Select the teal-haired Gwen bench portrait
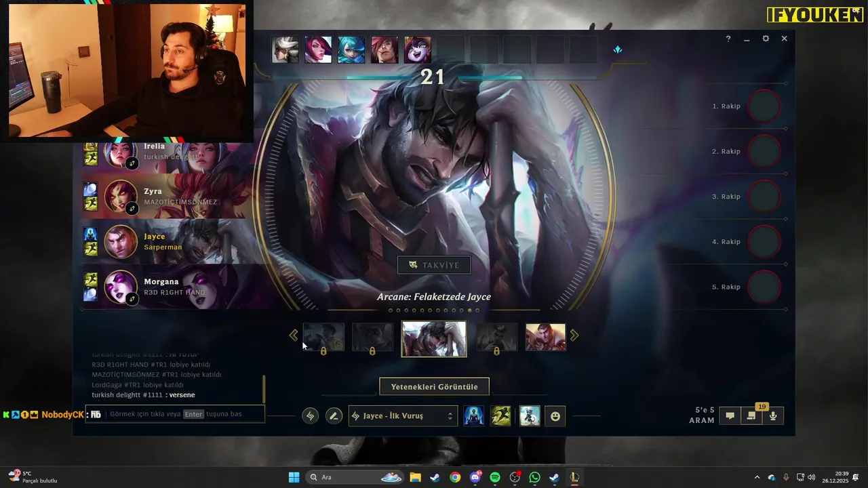The height and width of the screenshot is (488, 868). pos(351,50)
